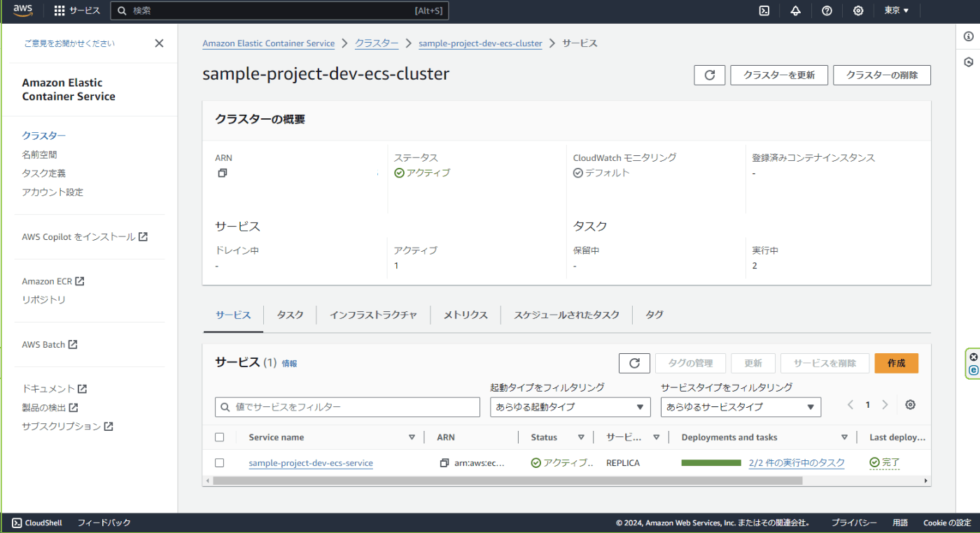
Task: Switch to the スケジュールされたタスク tab
Action: coord(566,315)
